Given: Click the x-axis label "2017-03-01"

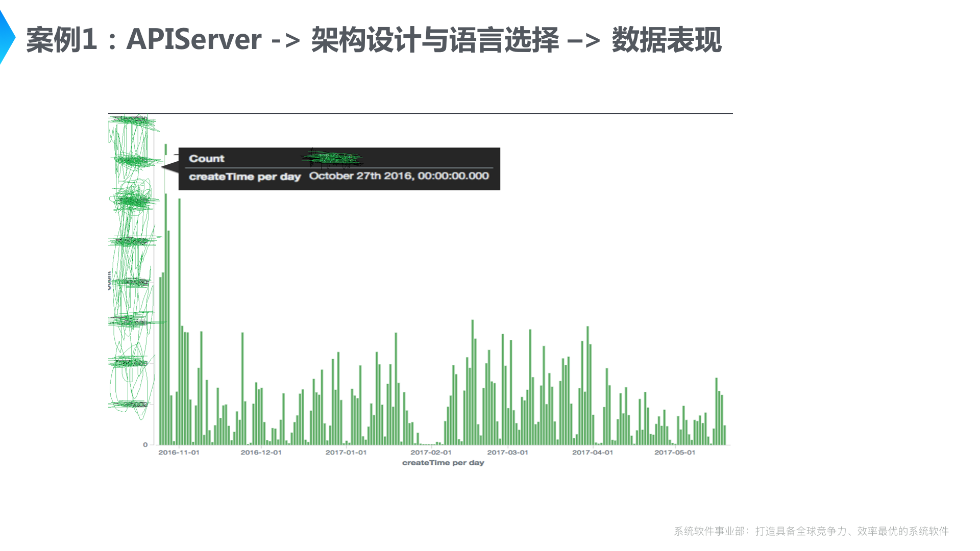Looking at the screenshot, I should (x=507, y=453).
